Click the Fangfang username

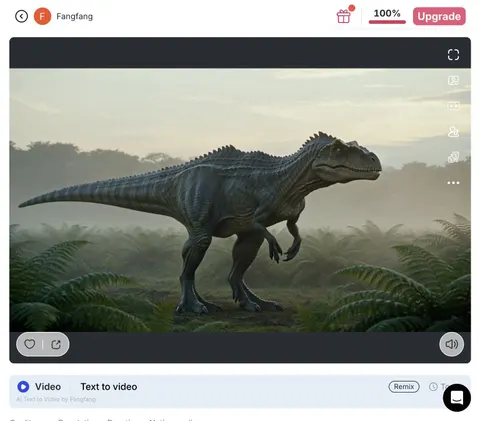pos(74,16)
